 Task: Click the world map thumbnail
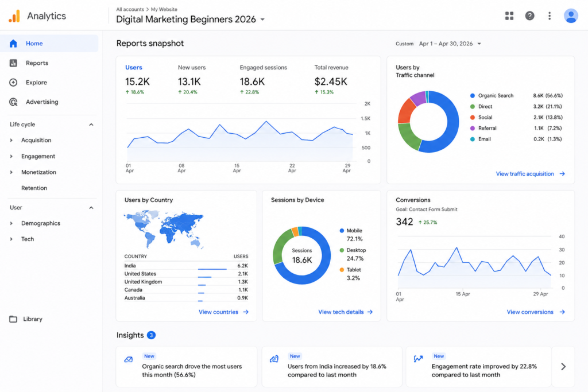(x=164, y=230)
